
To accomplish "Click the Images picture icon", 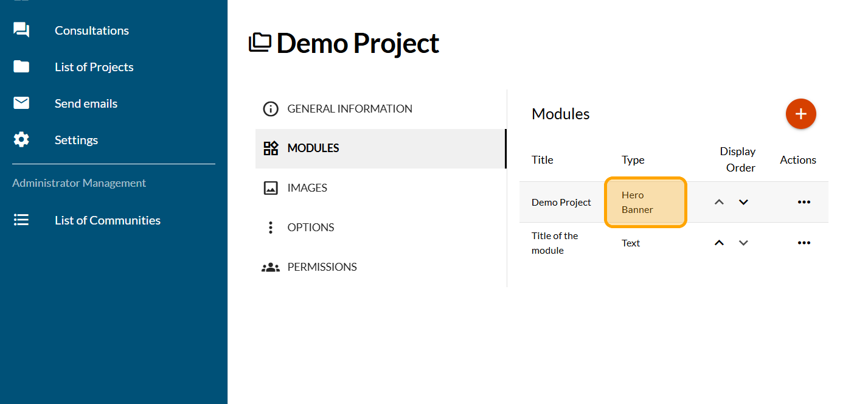I will click(270, 188).
